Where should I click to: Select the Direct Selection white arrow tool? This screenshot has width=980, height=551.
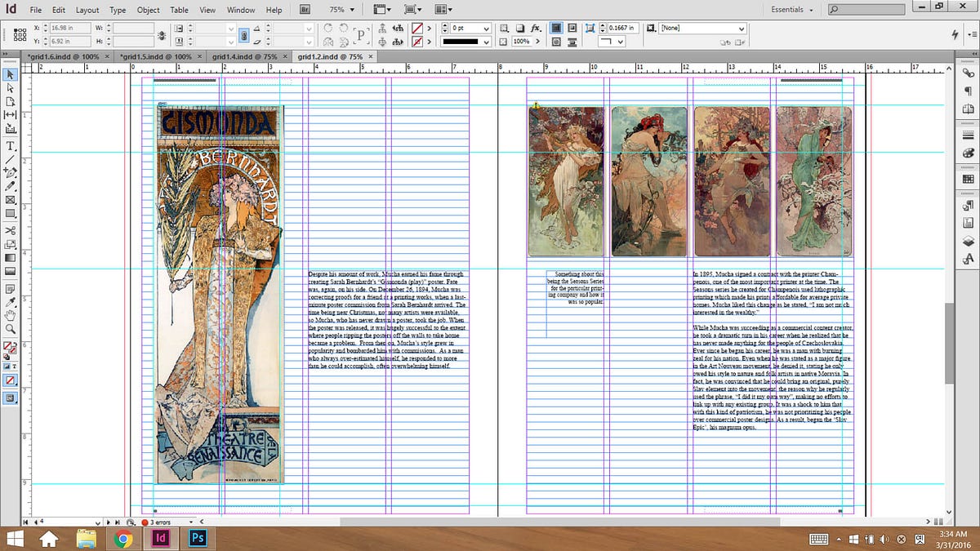coord(11,87)
